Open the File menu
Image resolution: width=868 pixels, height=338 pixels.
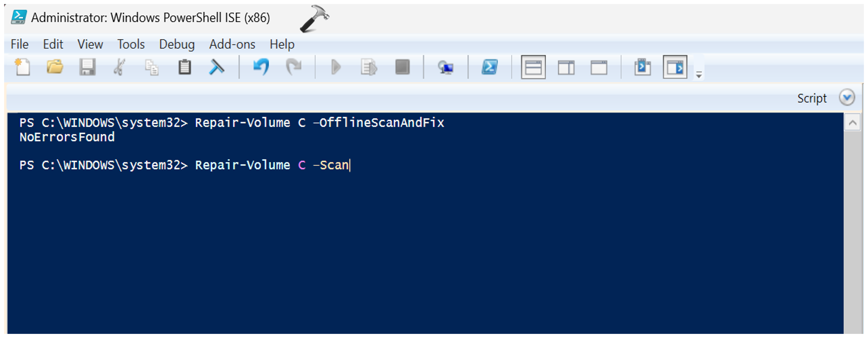coord(19,44)
